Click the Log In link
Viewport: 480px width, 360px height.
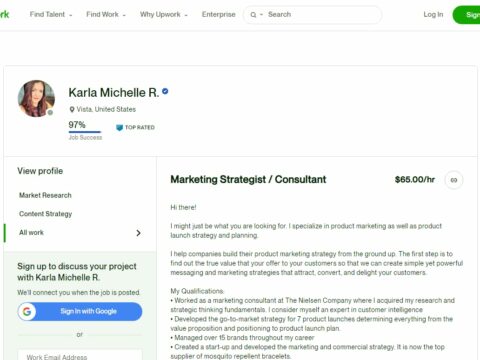[x=433, y=14]
